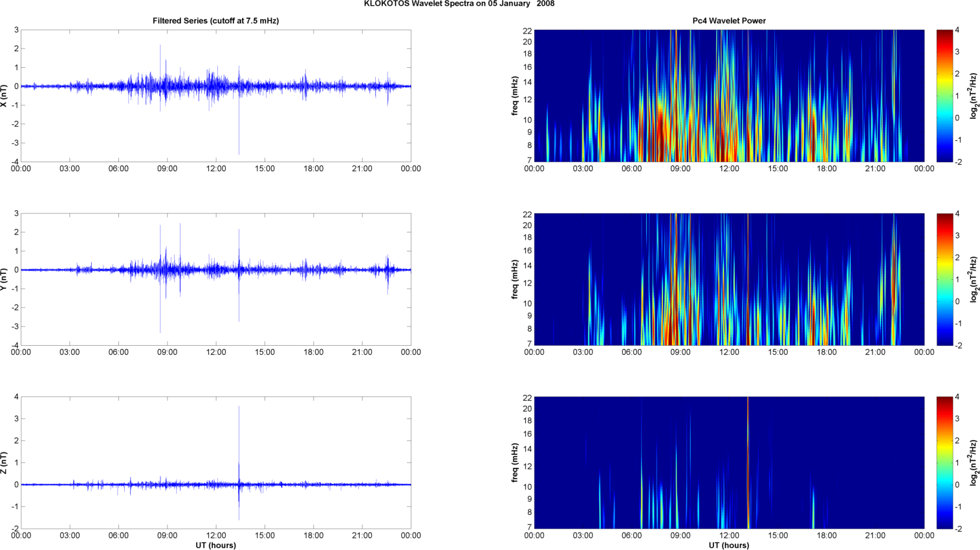Screen dimensions: 980x550
Task: Click the colorbar beside the X wavelet spectrogram
Action: pyautogui.click(x=944, y=96)
